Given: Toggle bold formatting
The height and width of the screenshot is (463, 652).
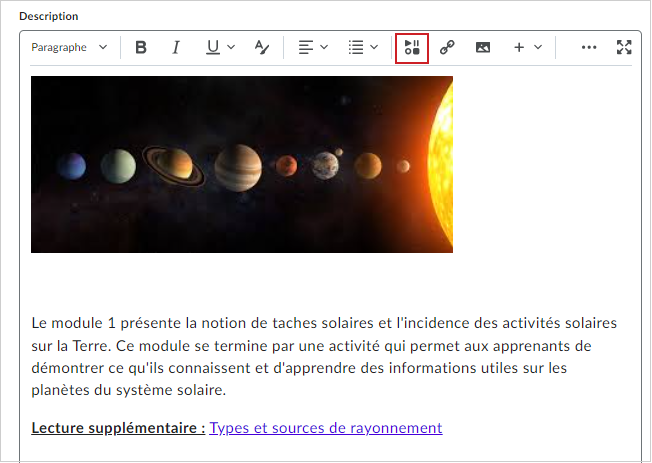Looking at the screenshot, I should (x=141, y=47).
